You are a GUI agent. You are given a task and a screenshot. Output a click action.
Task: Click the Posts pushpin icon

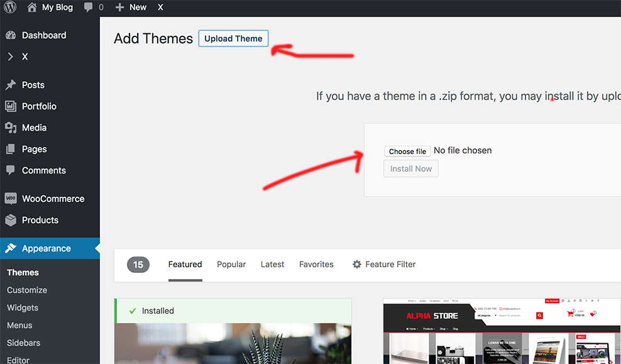click(11, 85)
